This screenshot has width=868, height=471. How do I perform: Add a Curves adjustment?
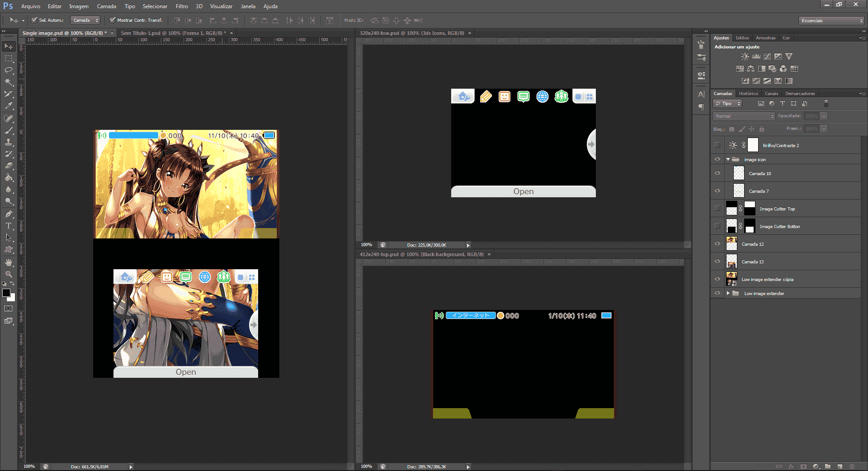coord(767,57)
